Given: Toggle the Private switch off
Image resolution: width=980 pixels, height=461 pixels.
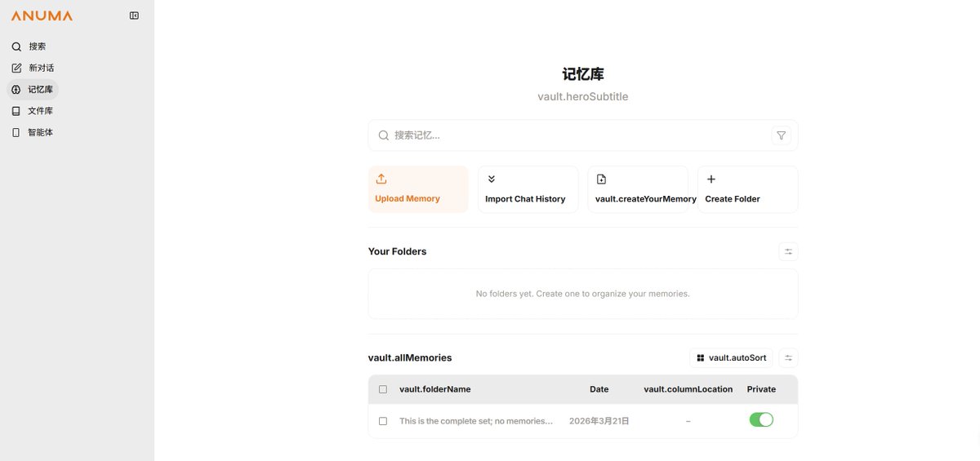Looking at the screenshot, I should (x=761, y=420).
